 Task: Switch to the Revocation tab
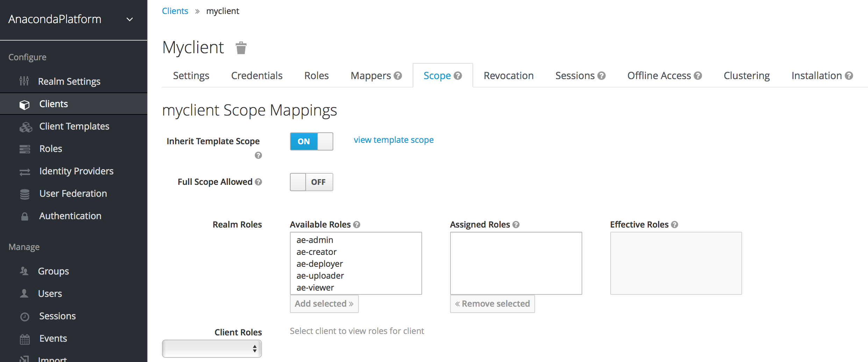click(x=508, y=76)
